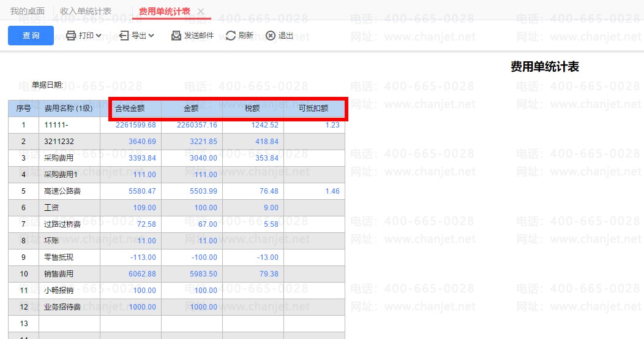Click the 5983.50 value
Viewport: 644px width, 339px height.
click(203, 274)
